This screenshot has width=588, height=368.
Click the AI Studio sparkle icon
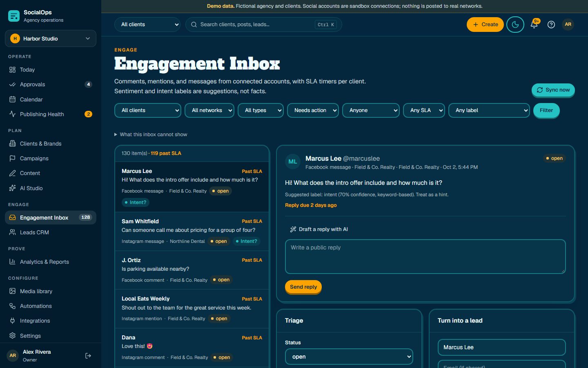coord(12,188)
